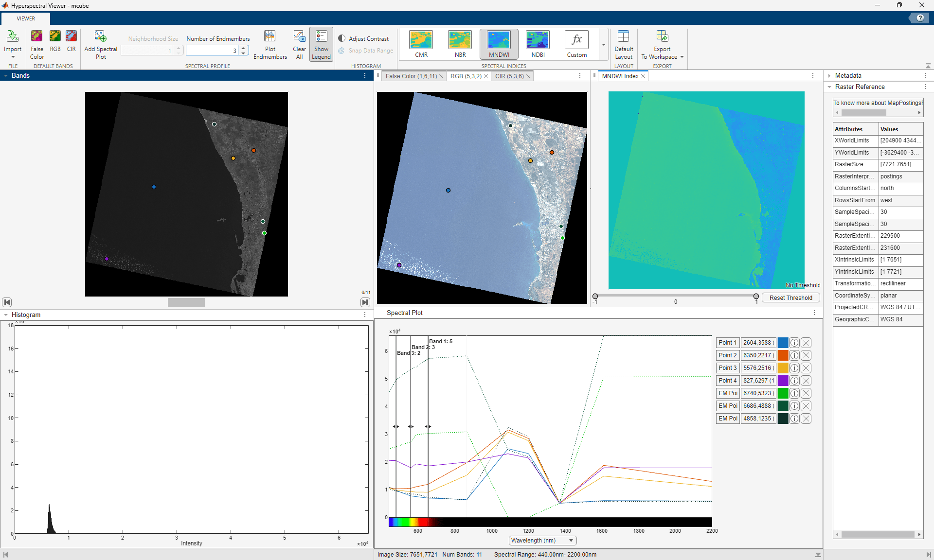
Task: Toggle Show Legend for spectral plot
Action: [321, 44]
